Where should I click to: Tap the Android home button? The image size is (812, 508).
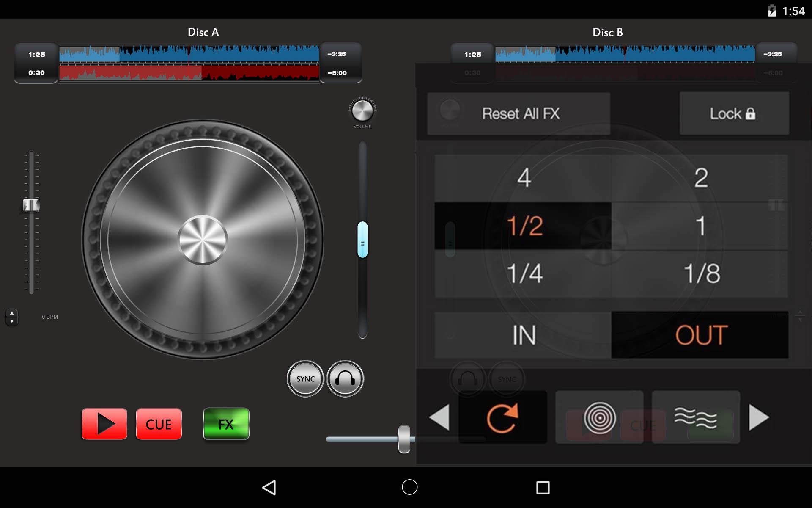pos(409,487)
